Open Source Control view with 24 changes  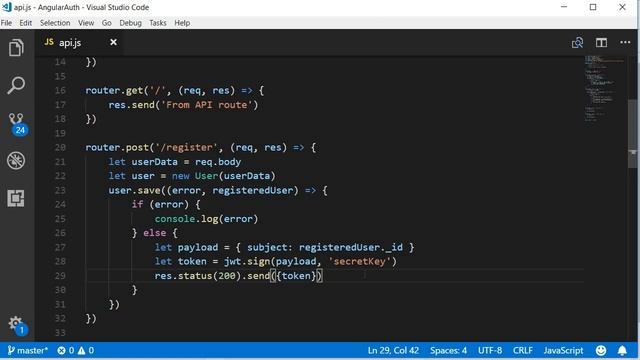(x=17, y=124)
